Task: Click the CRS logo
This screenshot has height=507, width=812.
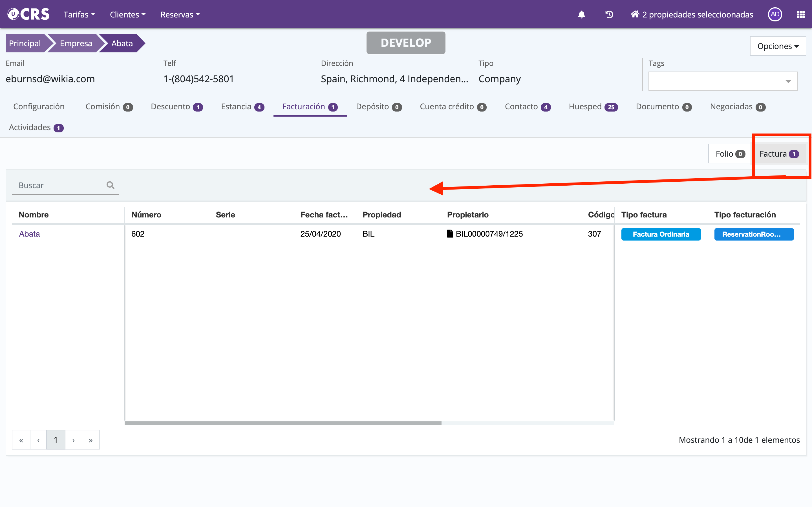Action: tap(28, 14)
